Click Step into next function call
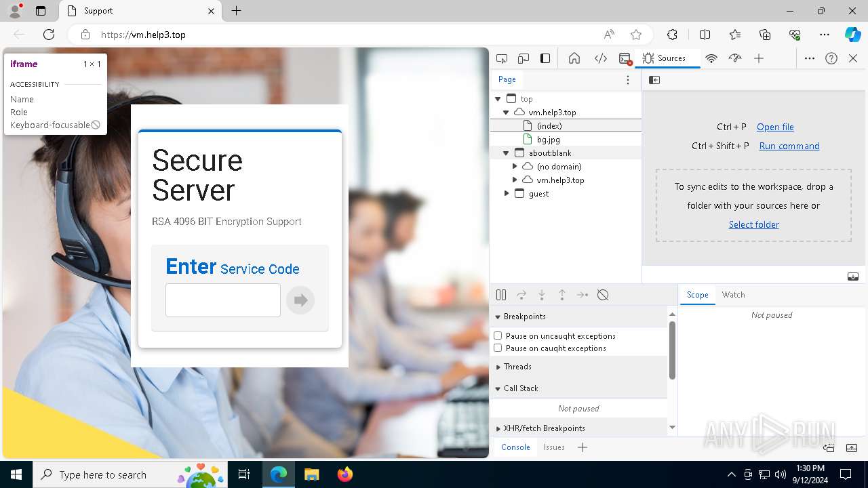The image size is (868, 488). [x=542, y=295]
